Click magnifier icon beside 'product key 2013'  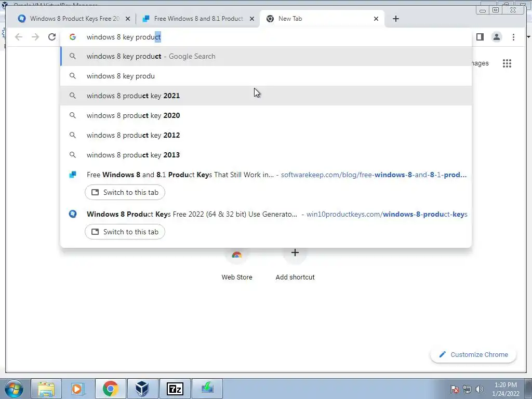[x=73, y=155]
